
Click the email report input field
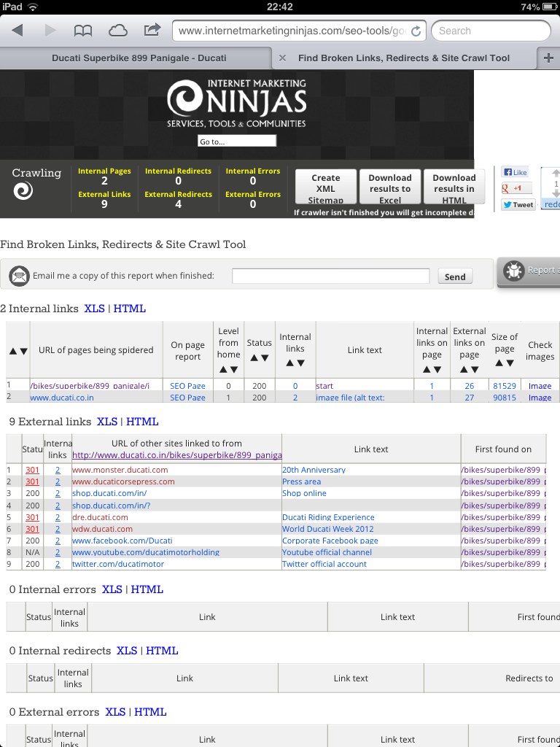coord(330,276)
